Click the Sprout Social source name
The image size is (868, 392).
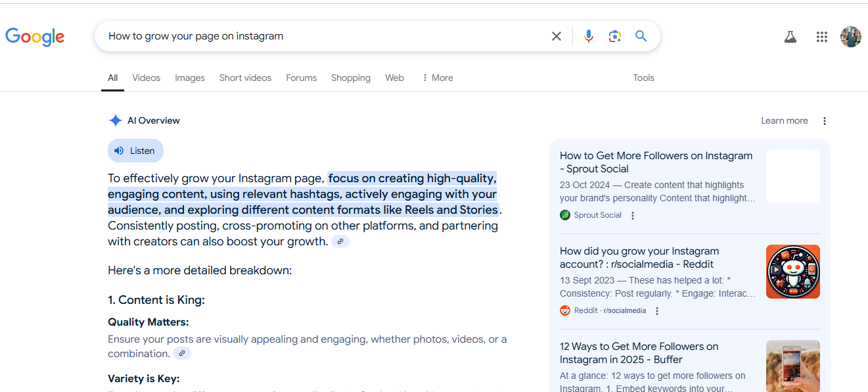598,215
